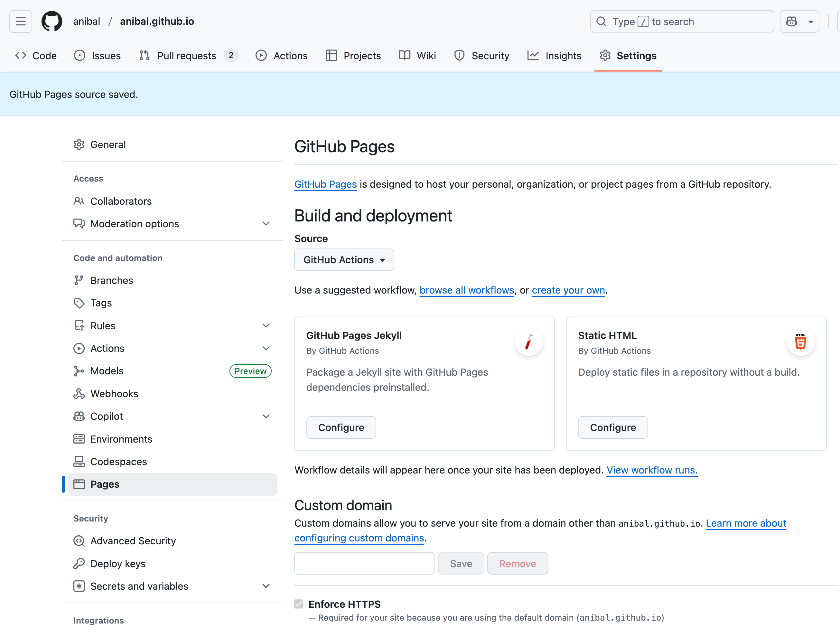This screenshot has height=638, width=840.
Task: Configure the Static HTML workflow
Action: click(x=612, y=427)
